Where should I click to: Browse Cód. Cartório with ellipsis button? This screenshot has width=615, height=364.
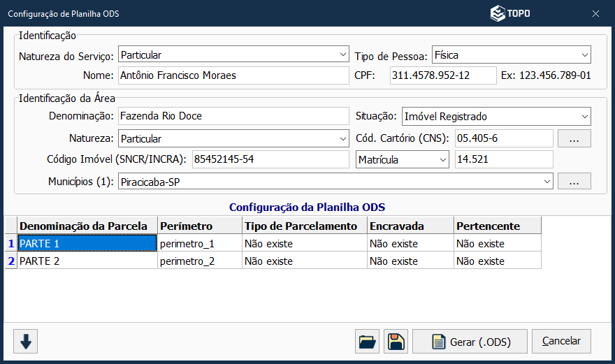574,138
